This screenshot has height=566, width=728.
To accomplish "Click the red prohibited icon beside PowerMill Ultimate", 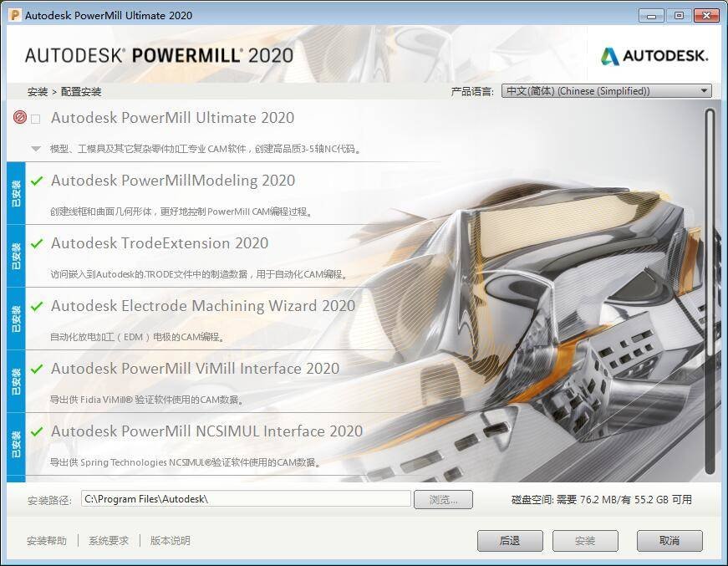I will 19,117.
